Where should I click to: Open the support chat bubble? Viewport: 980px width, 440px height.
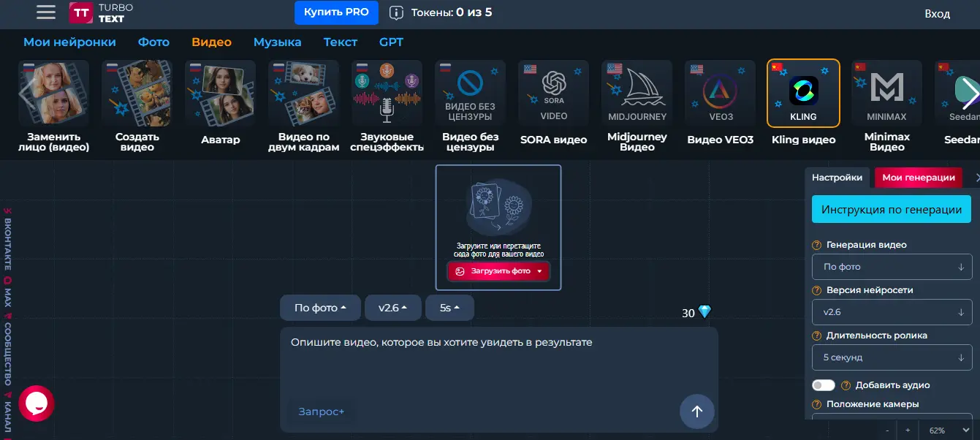pos(37,403)
